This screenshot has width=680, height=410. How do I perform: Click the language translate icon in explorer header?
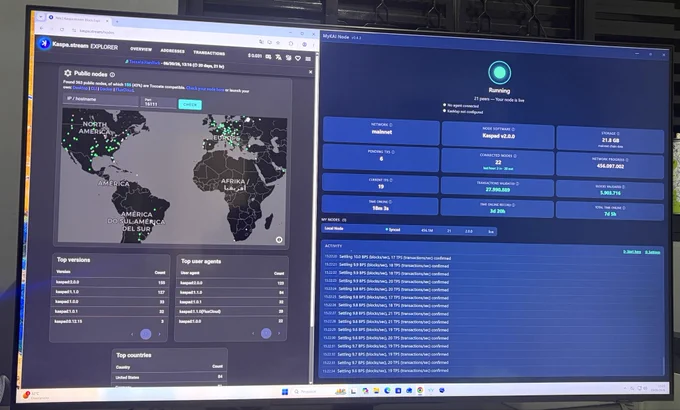278,57
